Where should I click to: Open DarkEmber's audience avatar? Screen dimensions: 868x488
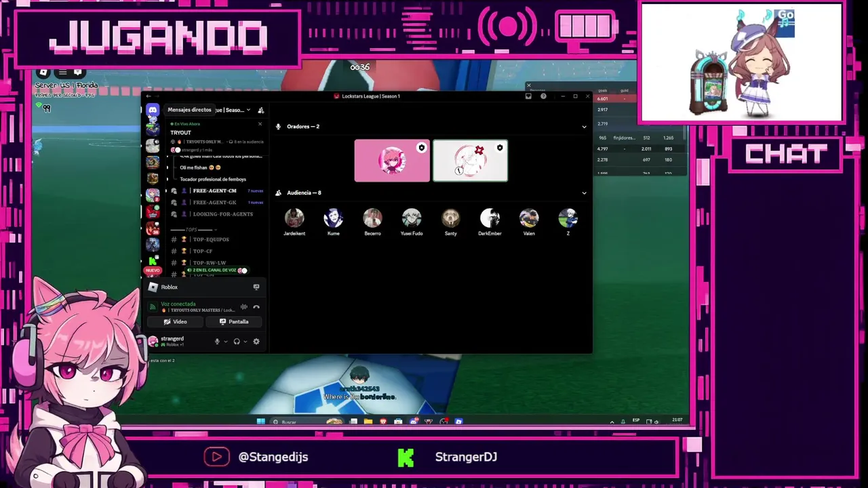coord(490,218)
